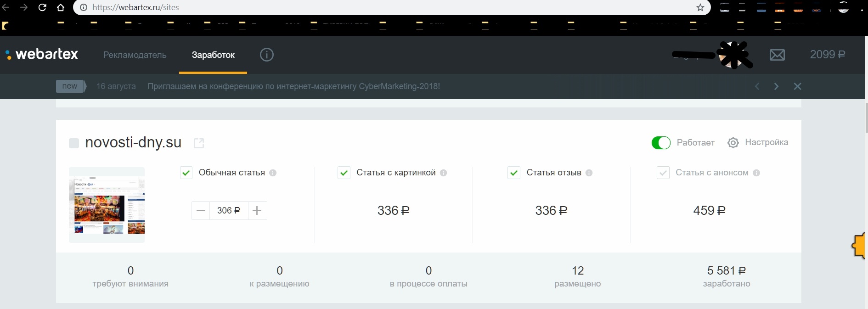The image size is (868, 309).
Task: Click info icon beside Обычная статья
Action: [273, 173]
